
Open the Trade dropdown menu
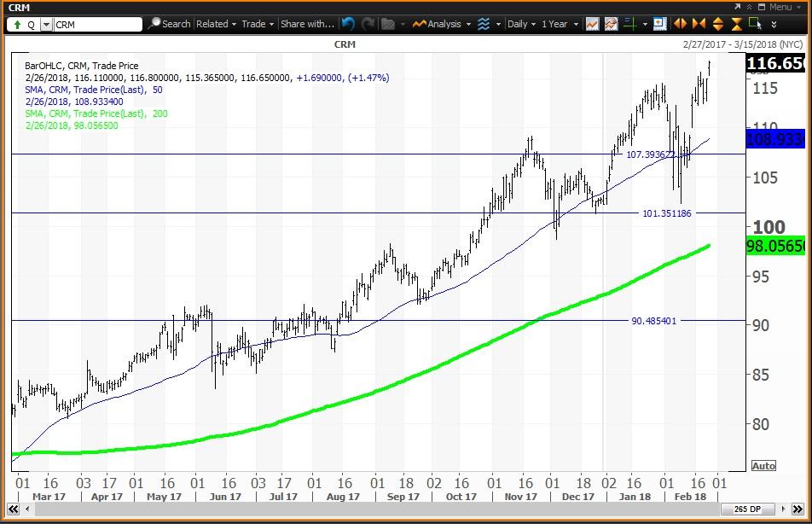(x=258, y=24)
